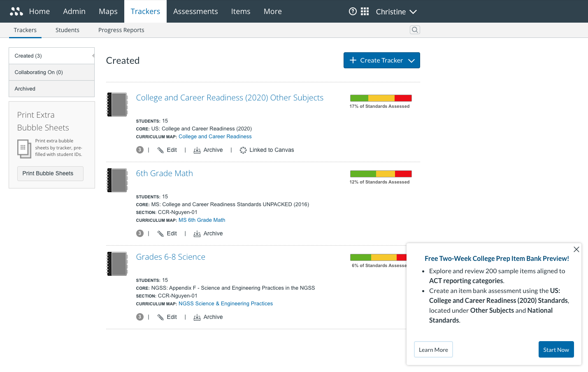The image size is (588, 372).
Task: Select the Trackers top navigation tab
Action: click(145, 12)
